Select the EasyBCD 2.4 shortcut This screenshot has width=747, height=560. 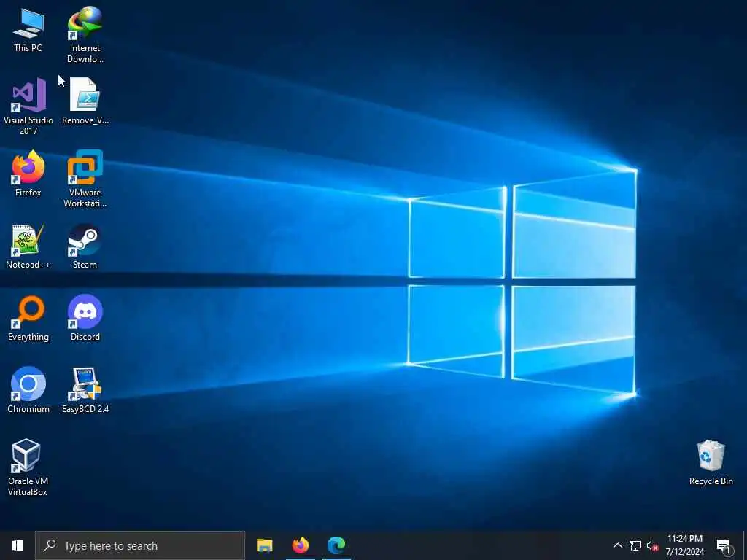(85, 391)
